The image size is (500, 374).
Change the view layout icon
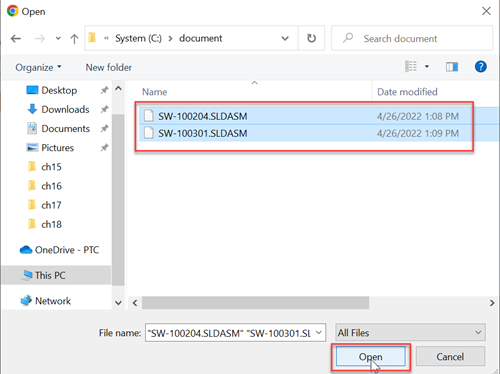[x=411, y=66]
